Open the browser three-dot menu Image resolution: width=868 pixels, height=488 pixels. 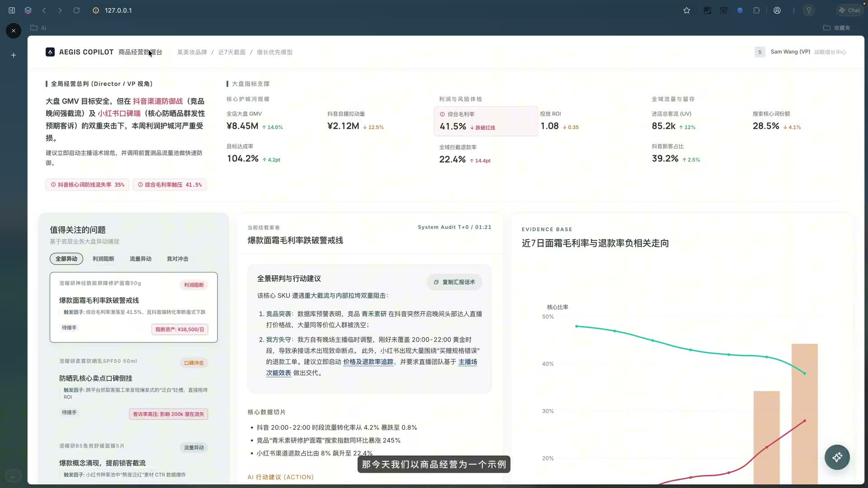coord(794,10)
